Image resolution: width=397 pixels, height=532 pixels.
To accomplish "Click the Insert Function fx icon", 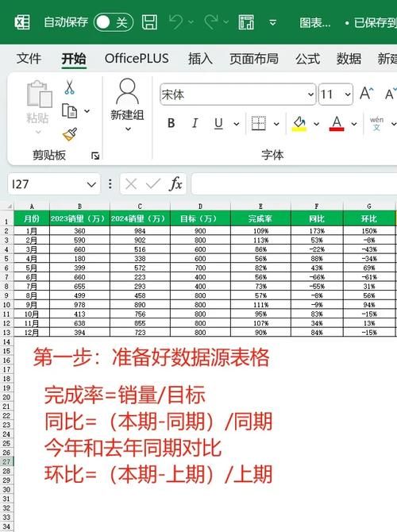I will pos(175,184).
